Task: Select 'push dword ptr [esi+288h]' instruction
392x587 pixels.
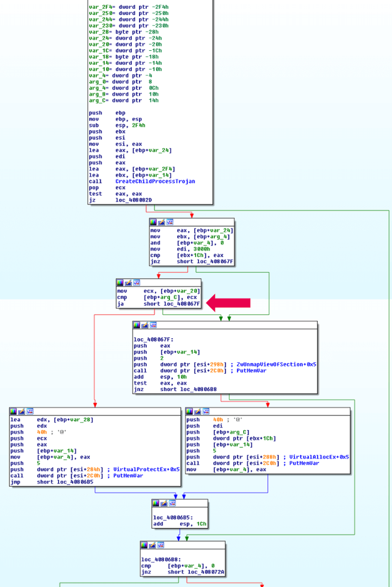Action: tap(233, 457)
